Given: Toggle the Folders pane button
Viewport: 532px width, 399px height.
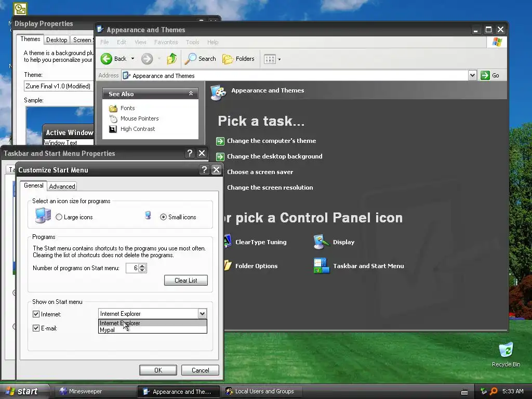Looking at the screenshot, I should pyautogui.click(x=238, y=59).
